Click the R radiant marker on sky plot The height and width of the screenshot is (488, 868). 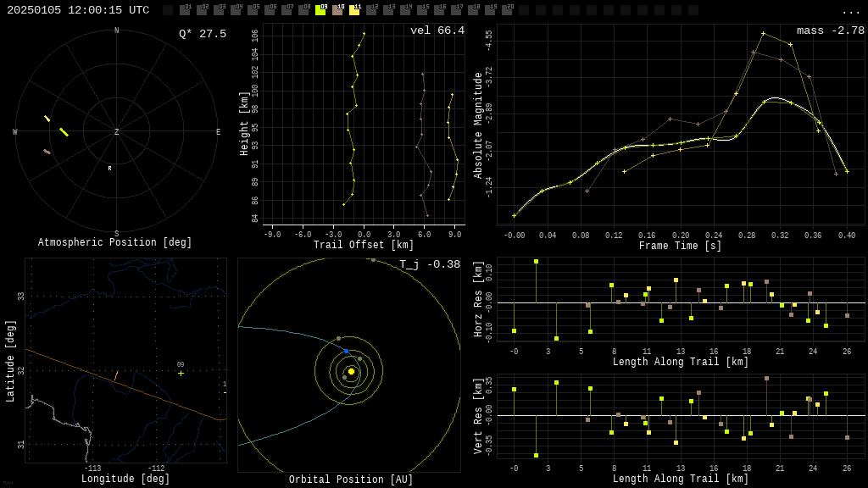coord(109,169)
